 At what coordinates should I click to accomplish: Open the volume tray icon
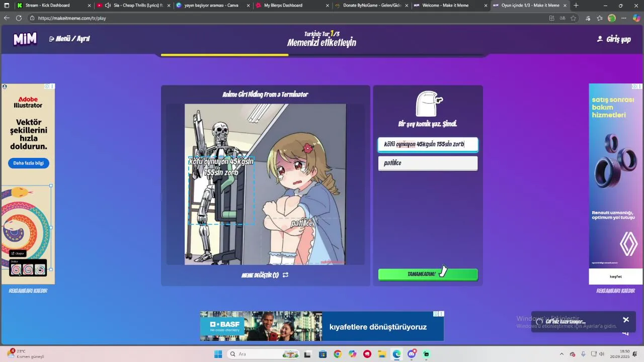pos(602,354)
